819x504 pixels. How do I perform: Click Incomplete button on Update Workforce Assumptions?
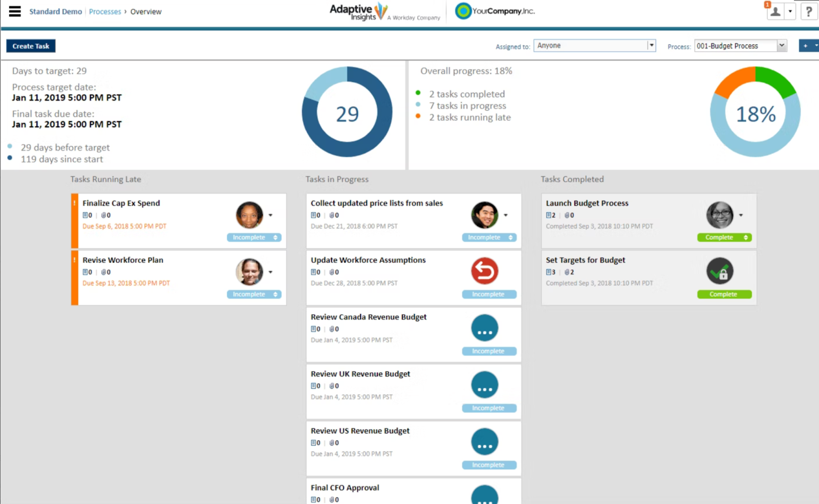489,294
